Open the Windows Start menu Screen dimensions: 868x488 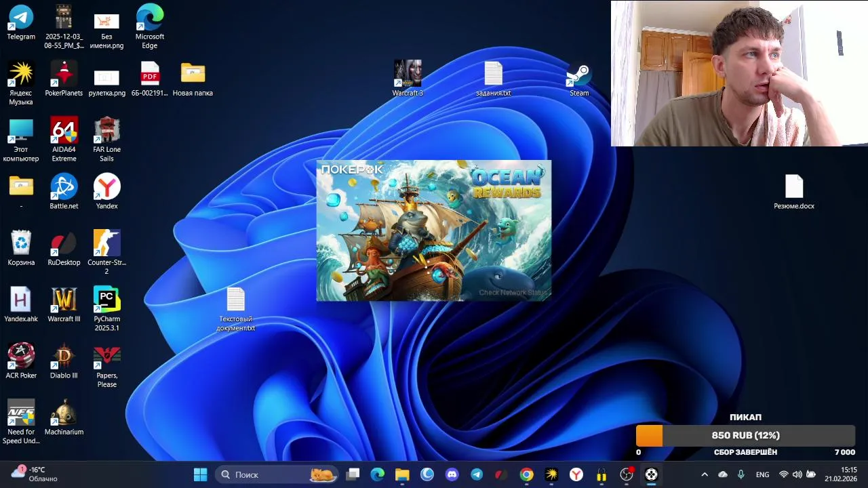click(201, 474)
